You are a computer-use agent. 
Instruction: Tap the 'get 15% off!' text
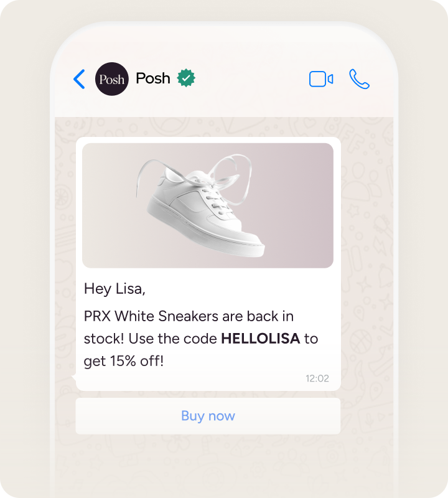click(124, 361)
